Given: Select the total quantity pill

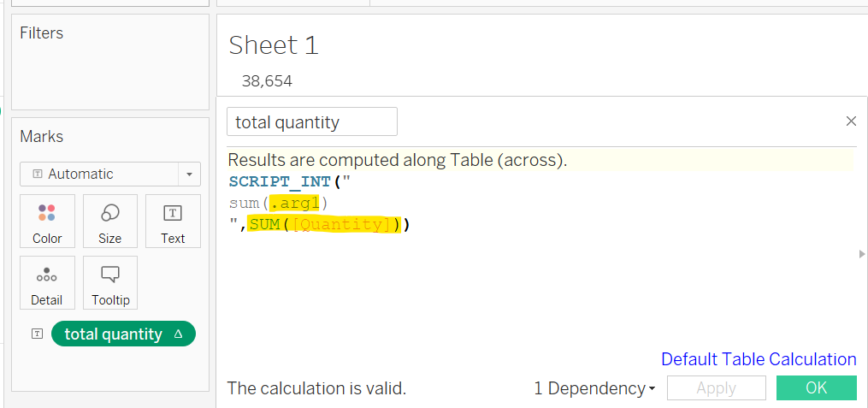Looking at the screenshot, I should 114,334.
